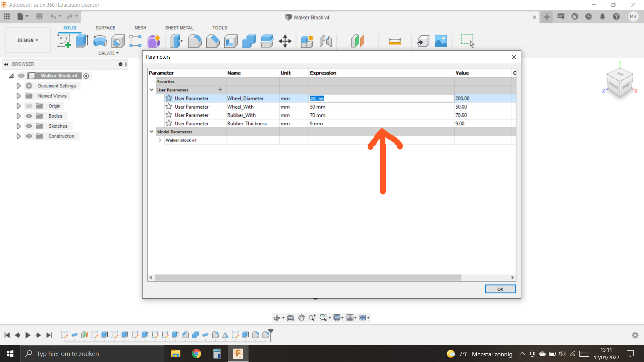Click the Section Analysis inspect icon
Viewport: 644px width, 362px height.
click(x=357, y=41)
